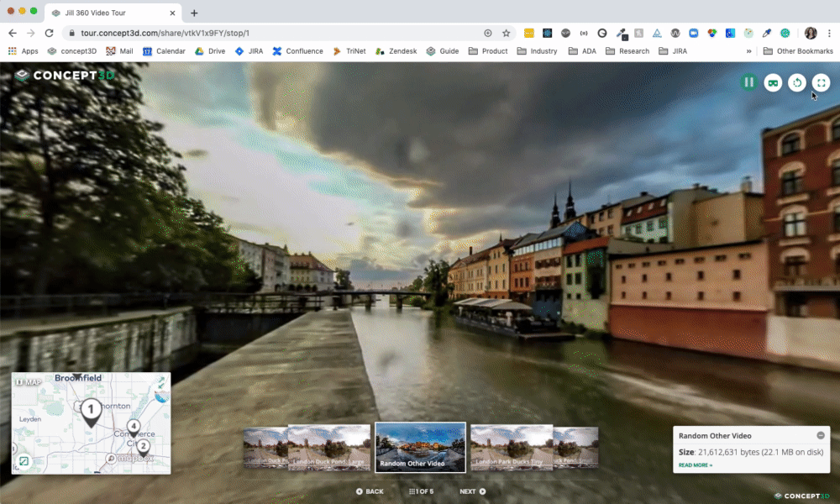The height and width of the screenshot is (504, 840).
Task: Click the green square icon on the map's bottom-left
Action: (24, 461)
